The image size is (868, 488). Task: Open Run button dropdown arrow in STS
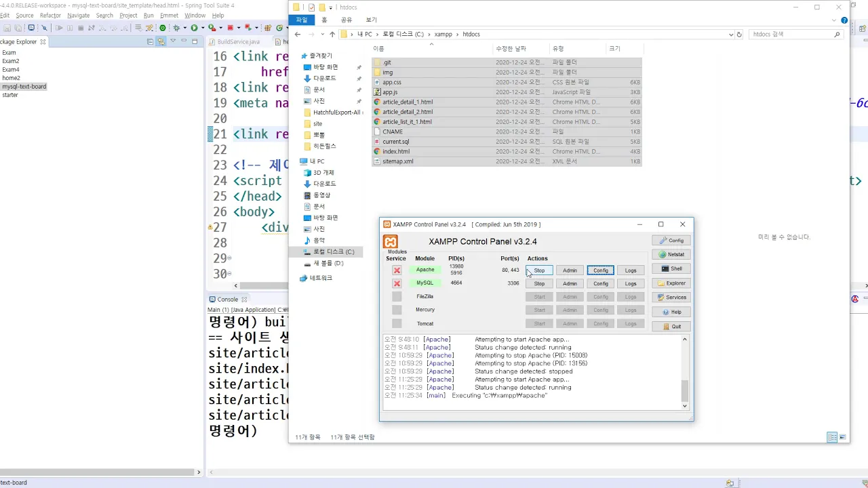[x=201, y=28]
